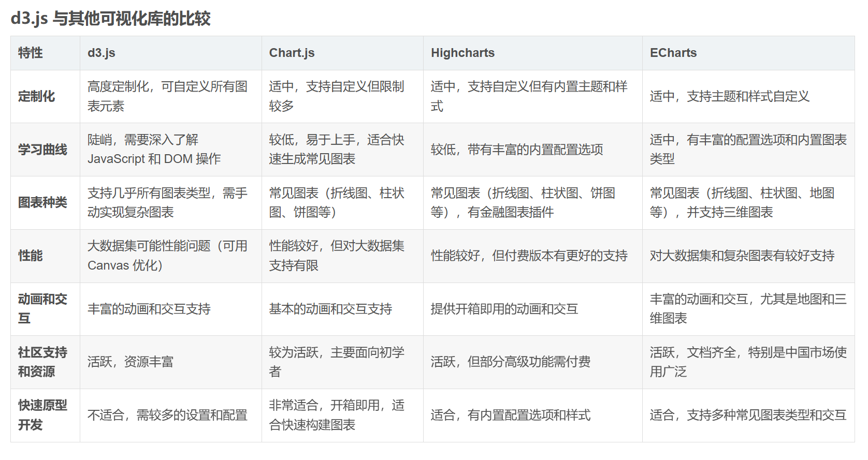868x460 pixels.
Task: Click cell '较低，带有丰富的内置配置选项'
Action: (x=533, y=150)
